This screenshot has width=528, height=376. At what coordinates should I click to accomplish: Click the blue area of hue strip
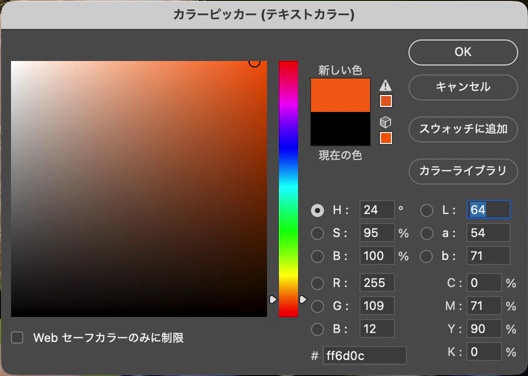click(288, 148)
